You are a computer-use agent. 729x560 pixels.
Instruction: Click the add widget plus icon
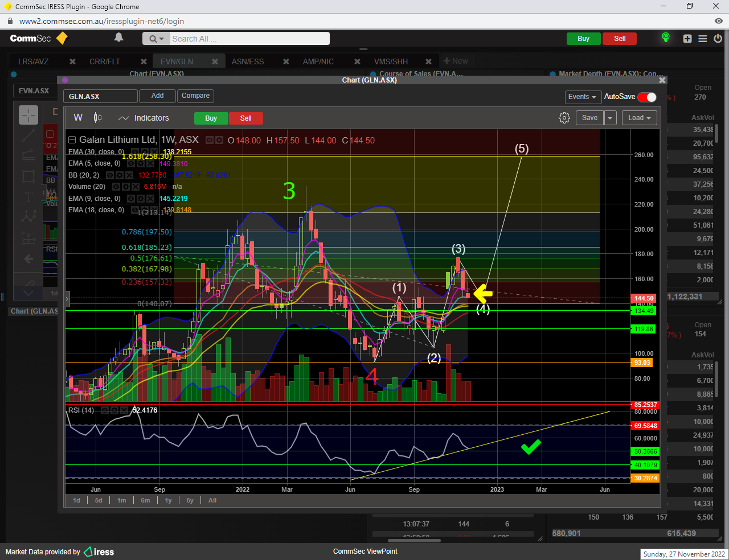coord(687,39)
